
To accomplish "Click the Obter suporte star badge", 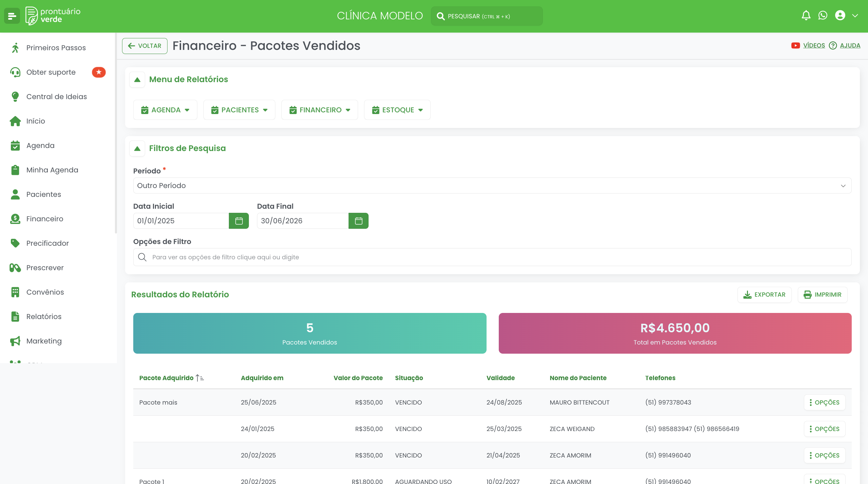I will pyautogui.click(x=99, y=72).
